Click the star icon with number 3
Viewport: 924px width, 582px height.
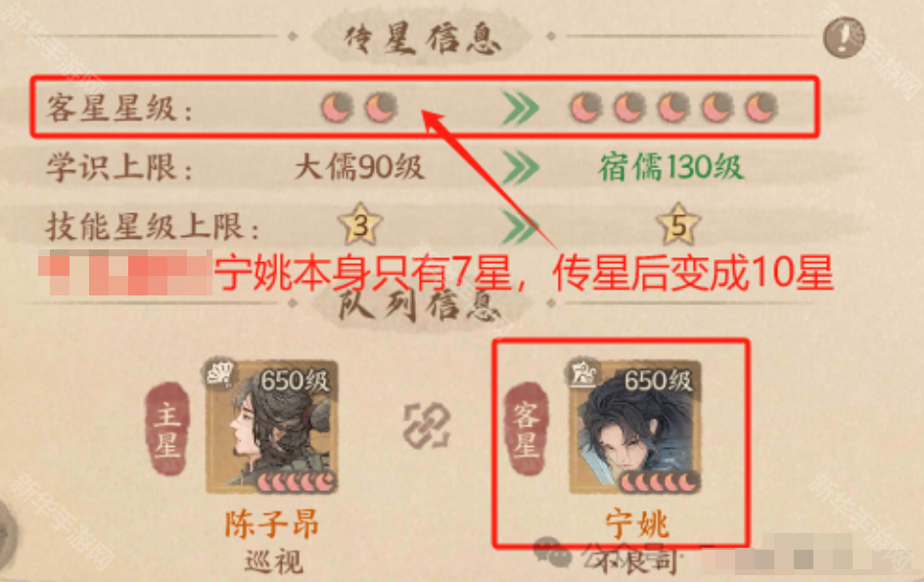pyautogui.click(x=360, y=224)
